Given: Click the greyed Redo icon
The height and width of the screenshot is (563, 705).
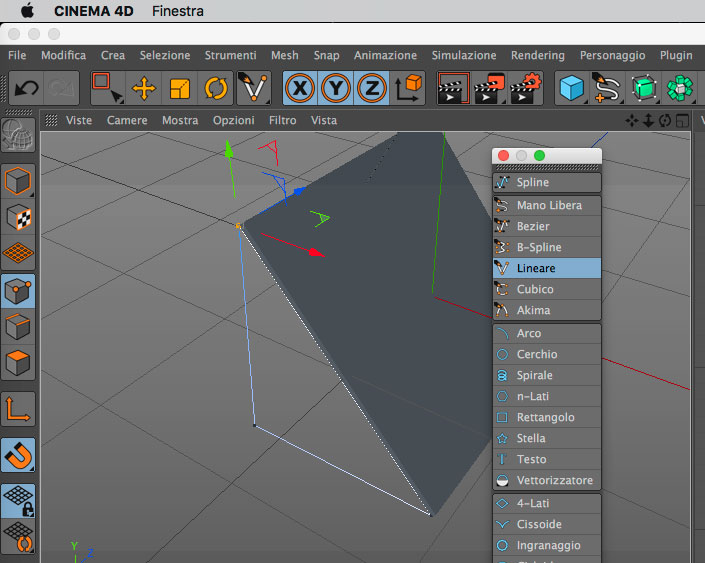Looking at the screenshot, I should coord(62,88).
